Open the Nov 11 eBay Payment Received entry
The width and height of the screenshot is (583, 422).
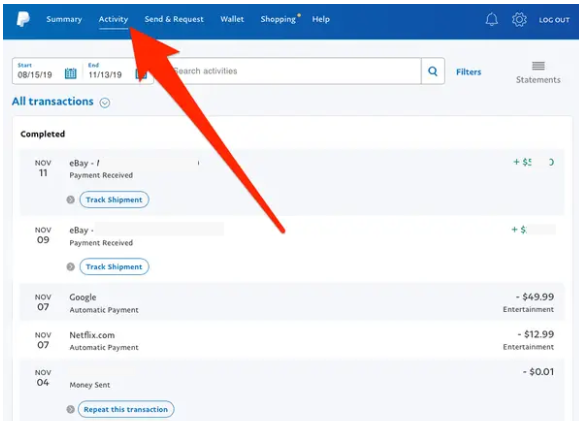292,182
